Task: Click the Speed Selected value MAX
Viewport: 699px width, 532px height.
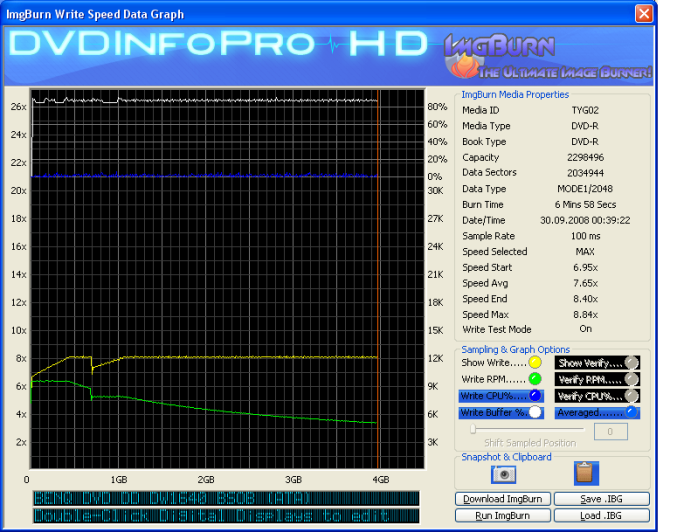Action: click(585, 252)
